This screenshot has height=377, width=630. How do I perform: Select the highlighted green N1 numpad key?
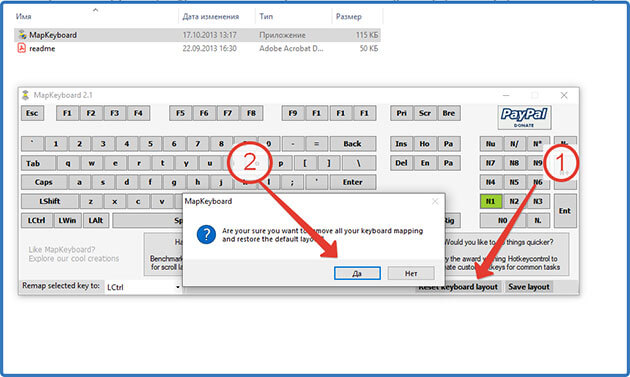491,201
